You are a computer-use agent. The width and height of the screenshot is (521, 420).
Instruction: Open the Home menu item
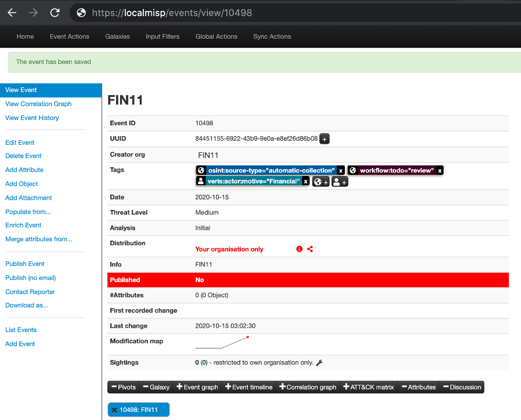click(25, 36)
